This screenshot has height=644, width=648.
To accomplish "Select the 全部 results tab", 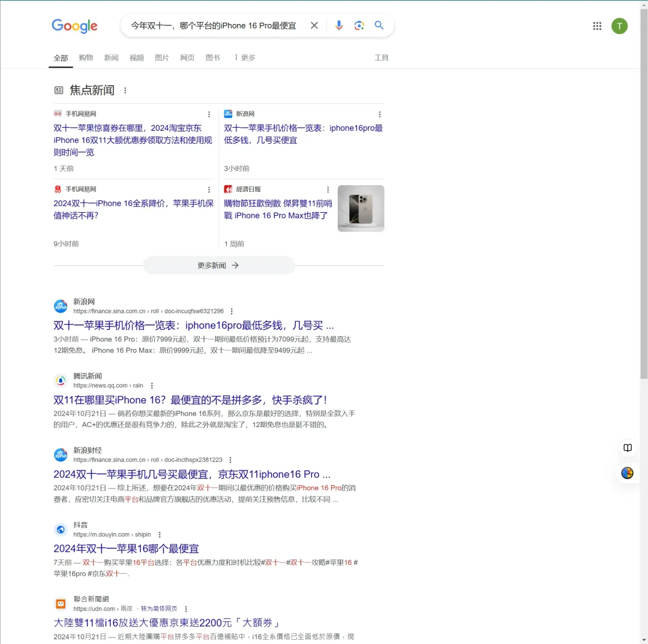I will 61,58.
